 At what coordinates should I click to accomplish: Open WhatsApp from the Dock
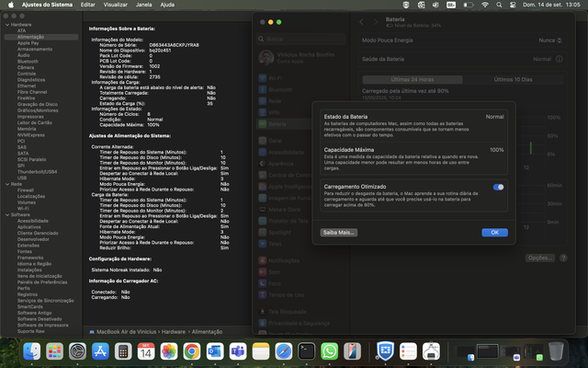[x=329, y=351]
